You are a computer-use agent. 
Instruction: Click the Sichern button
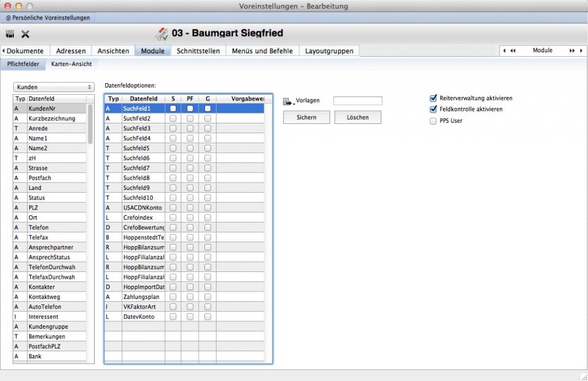click(x=307, y=117)
